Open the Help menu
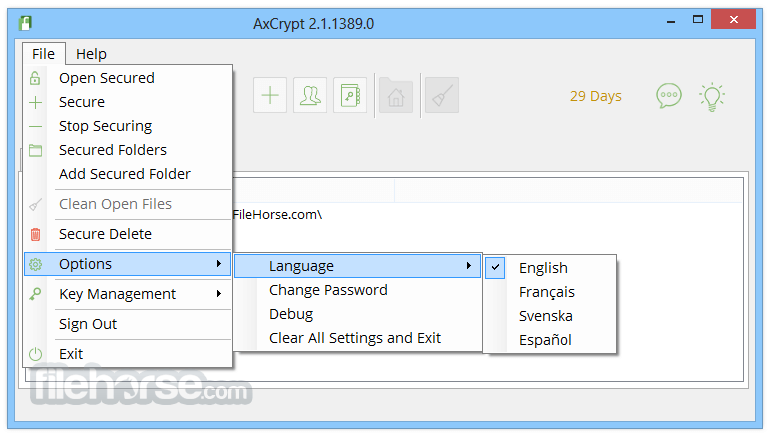This screenshot has width=769, height=435. pyautogui.click(x=91, y=53)
